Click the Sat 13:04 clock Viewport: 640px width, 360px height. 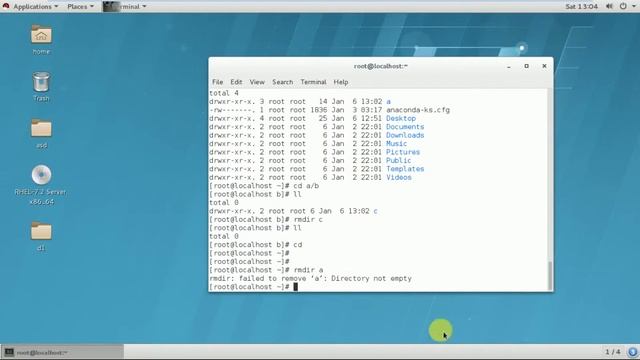tap(581, 7)
